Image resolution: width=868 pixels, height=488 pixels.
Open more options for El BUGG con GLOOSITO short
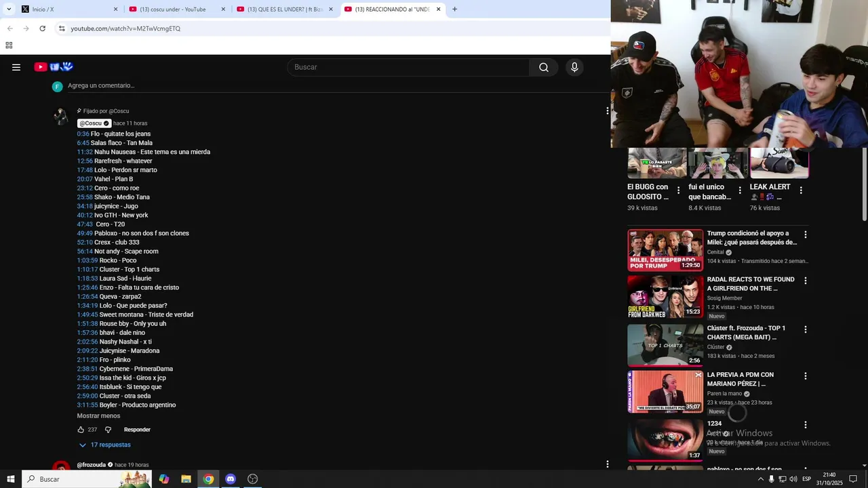point(679,190)
